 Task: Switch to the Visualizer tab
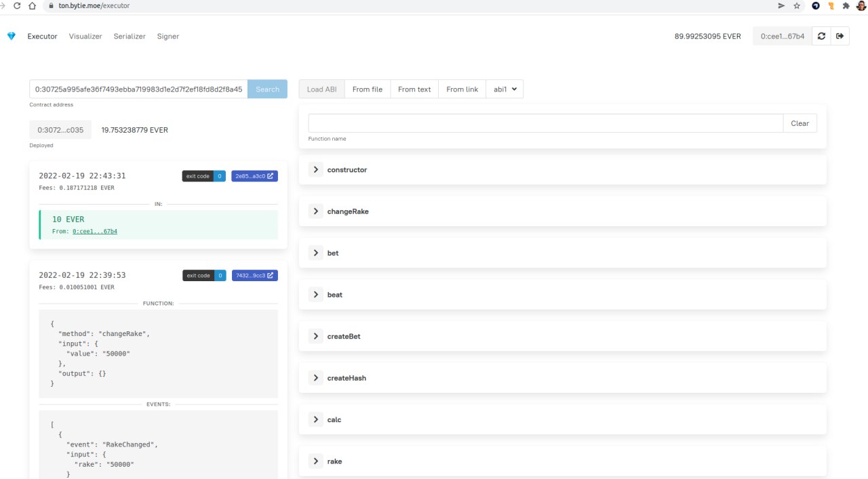[85, 37]
